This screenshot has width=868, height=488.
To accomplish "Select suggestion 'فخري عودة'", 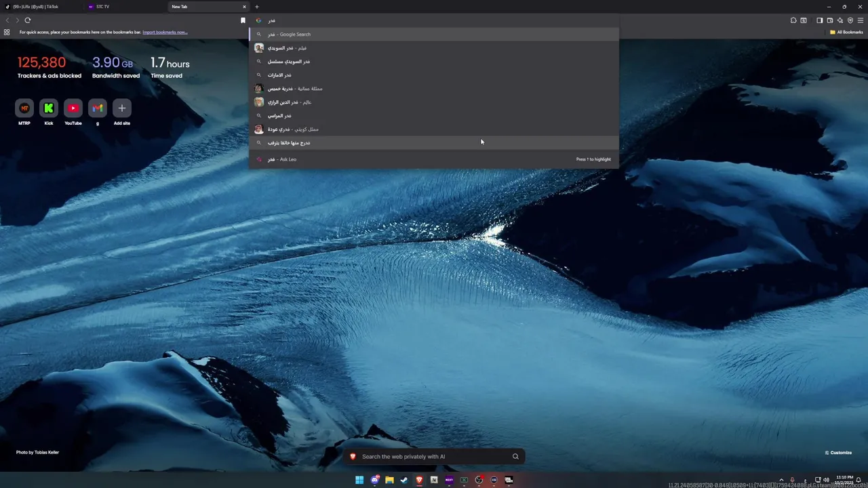I will coord(434,129).
